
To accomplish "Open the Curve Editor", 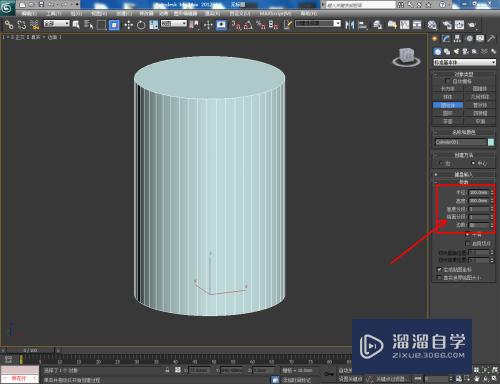I will (x=404, y=25).
